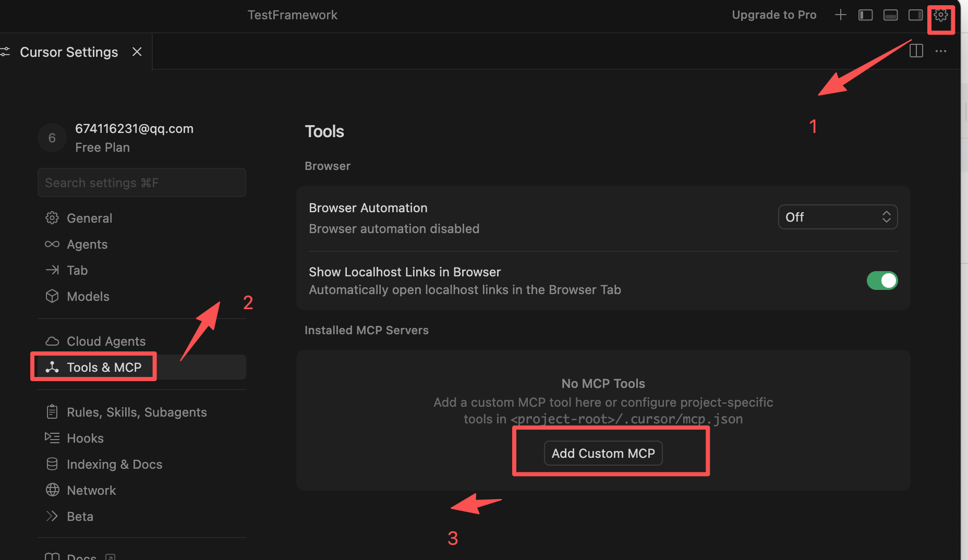
Task: Click the No MCP Tools text
Action: coord(603,384)
